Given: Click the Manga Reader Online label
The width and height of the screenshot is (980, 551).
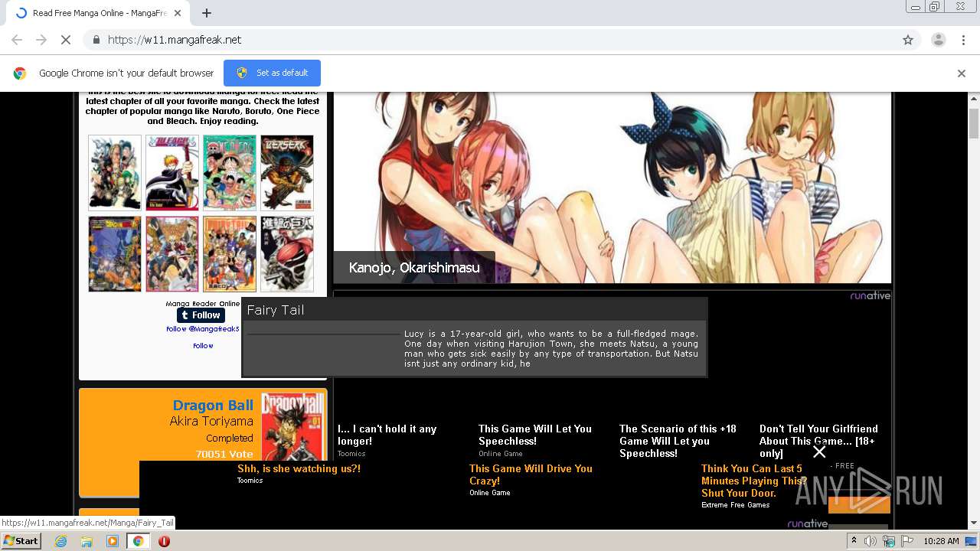Looking at the screenshot, I should [203, 304].
